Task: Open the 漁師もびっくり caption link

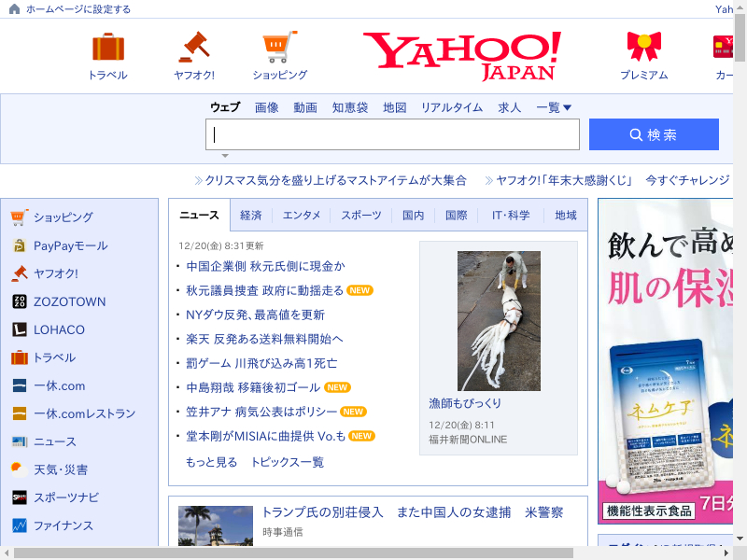Action: point(464,403)
